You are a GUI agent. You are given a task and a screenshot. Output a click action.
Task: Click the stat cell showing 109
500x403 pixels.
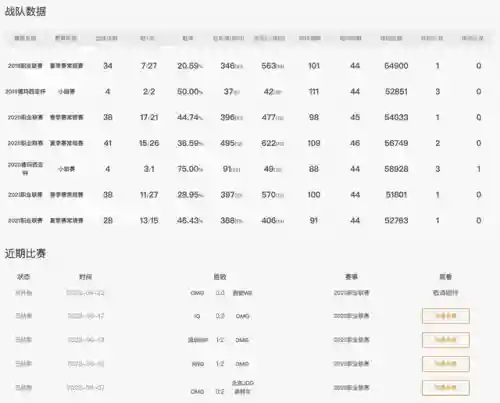coord(314,143)
